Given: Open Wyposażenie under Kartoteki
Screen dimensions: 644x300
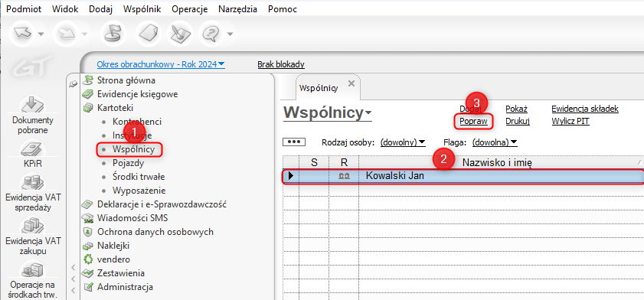Looking at the screenshot, I should [139, 191].
